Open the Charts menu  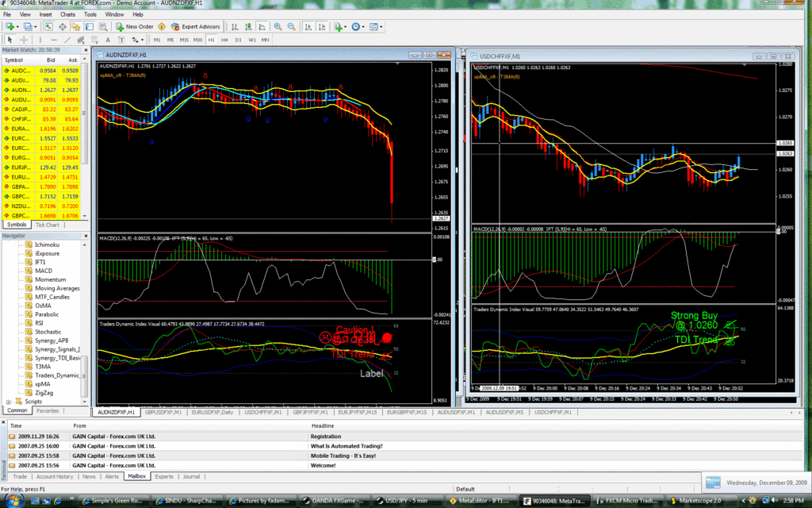(x=68, y=14)
